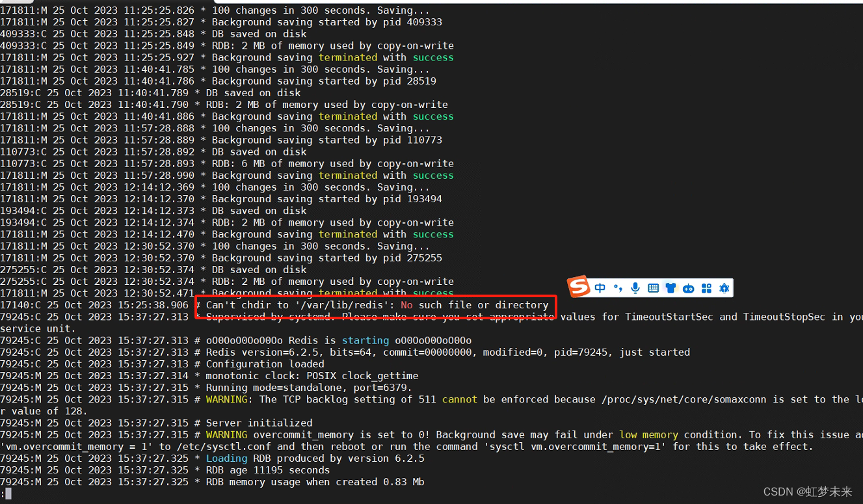Click the "monotonic clock: POSIX clock_gettime" line
The width and height of the screenshot is (863, 504).
[209, 375]
